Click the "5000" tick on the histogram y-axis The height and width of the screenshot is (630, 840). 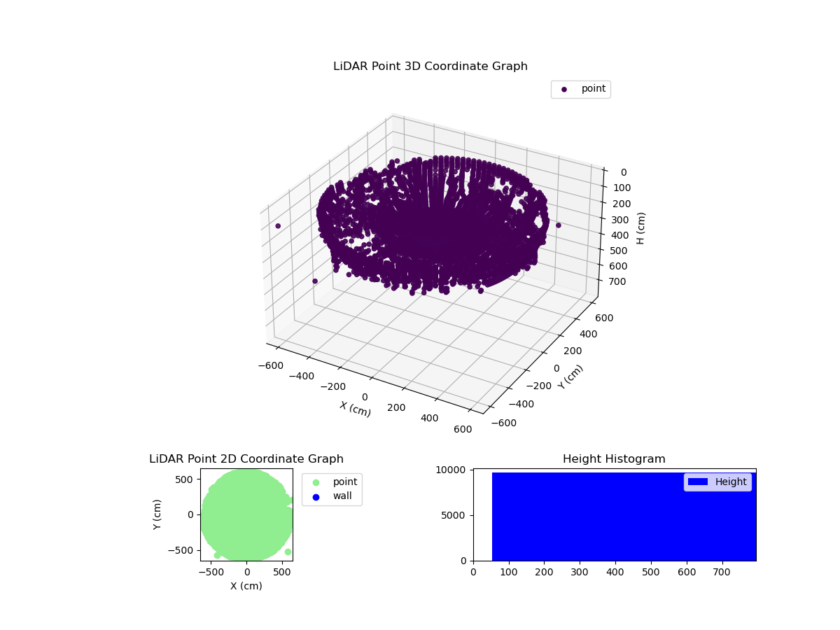click(455, 515)
